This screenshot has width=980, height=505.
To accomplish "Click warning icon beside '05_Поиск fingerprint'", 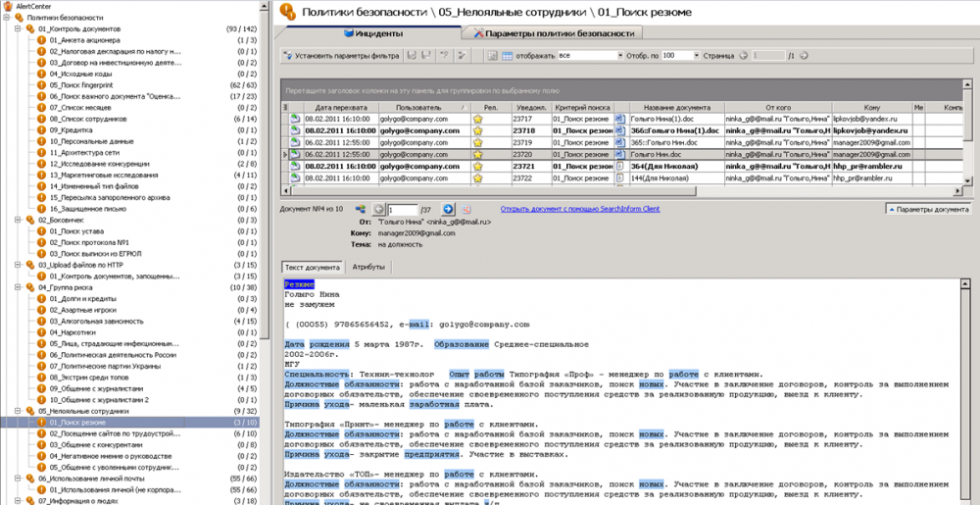I will click(42, 85).
